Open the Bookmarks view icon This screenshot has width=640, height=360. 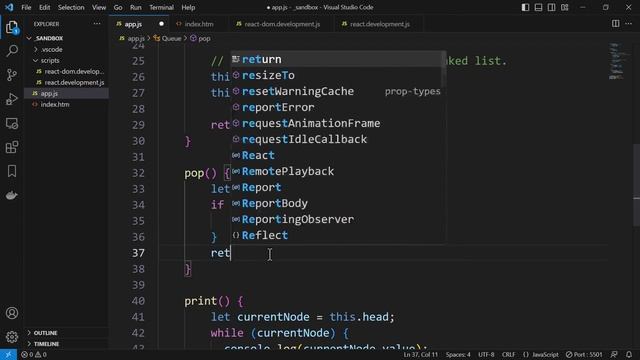pos(12,171)
